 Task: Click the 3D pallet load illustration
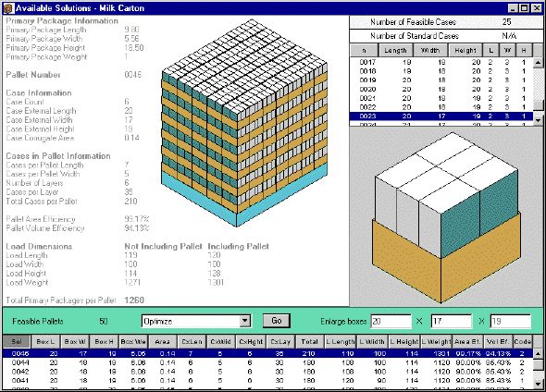244,122
